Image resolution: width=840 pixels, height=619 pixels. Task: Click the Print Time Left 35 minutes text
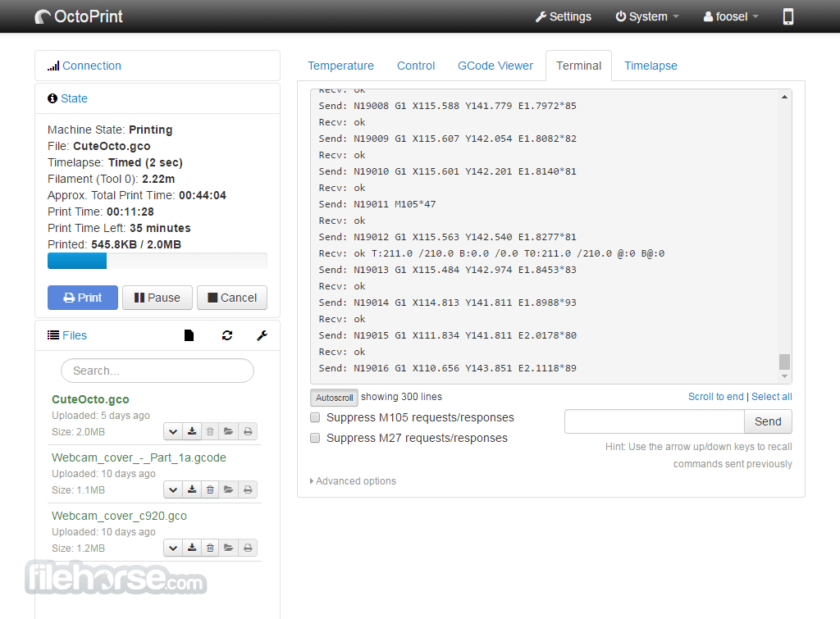pyautogui.click(x=119, y=228)
